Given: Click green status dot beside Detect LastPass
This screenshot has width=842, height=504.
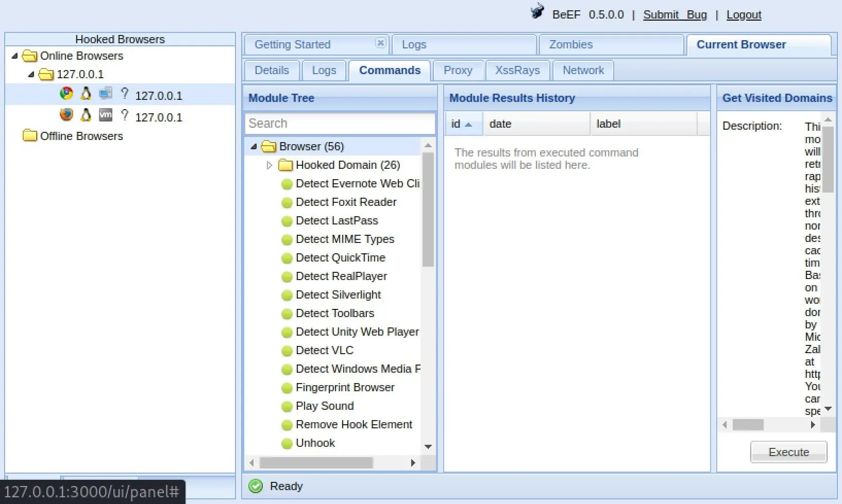Looking at the screenshot, I should [287, 221].
